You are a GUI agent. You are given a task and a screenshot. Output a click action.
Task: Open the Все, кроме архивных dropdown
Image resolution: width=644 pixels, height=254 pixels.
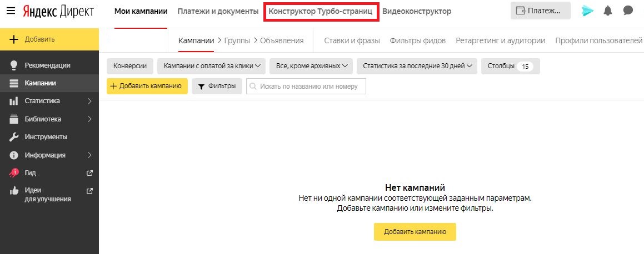pos(311,66)
